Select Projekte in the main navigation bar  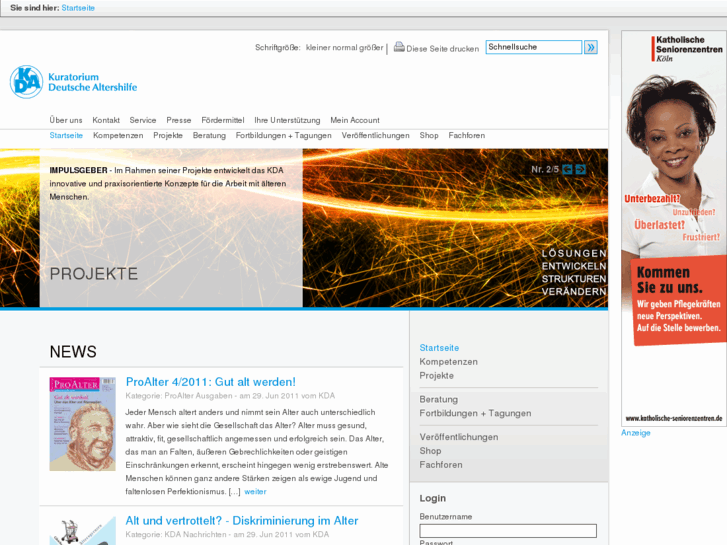(x=168, y=135)
